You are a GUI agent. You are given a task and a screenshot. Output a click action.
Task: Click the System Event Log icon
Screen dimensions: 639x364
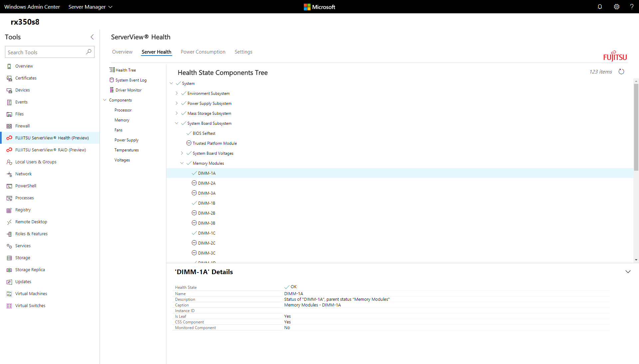111,80
